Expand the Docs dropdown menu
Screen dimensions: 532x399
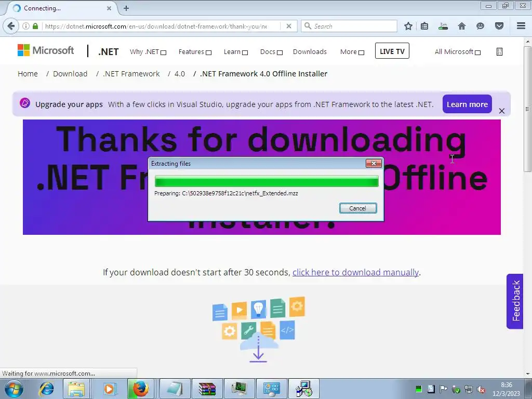coord(271,52)
